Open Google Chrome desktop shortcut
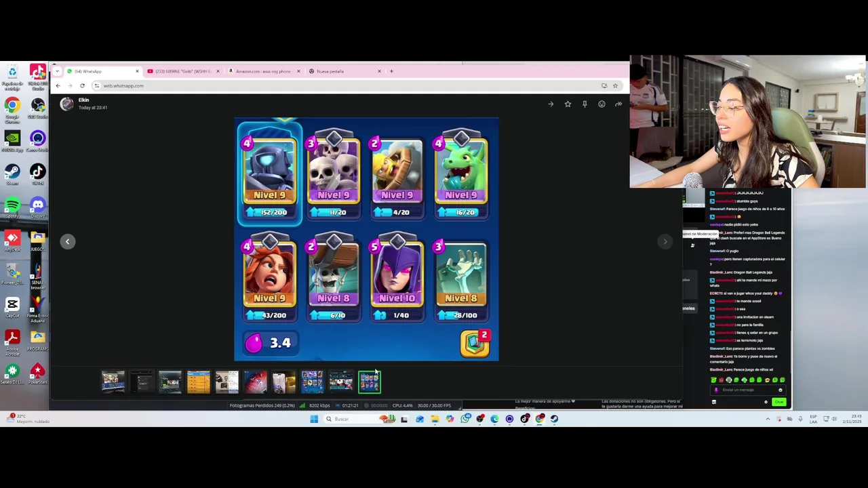This screenshot has width=868, height=488. 12,111
